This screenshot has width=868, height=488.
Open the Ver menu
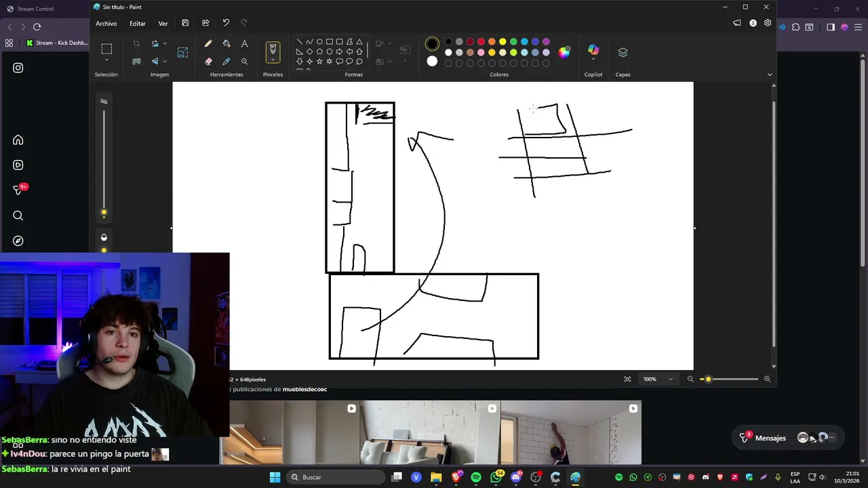click(x=163, y=23)
